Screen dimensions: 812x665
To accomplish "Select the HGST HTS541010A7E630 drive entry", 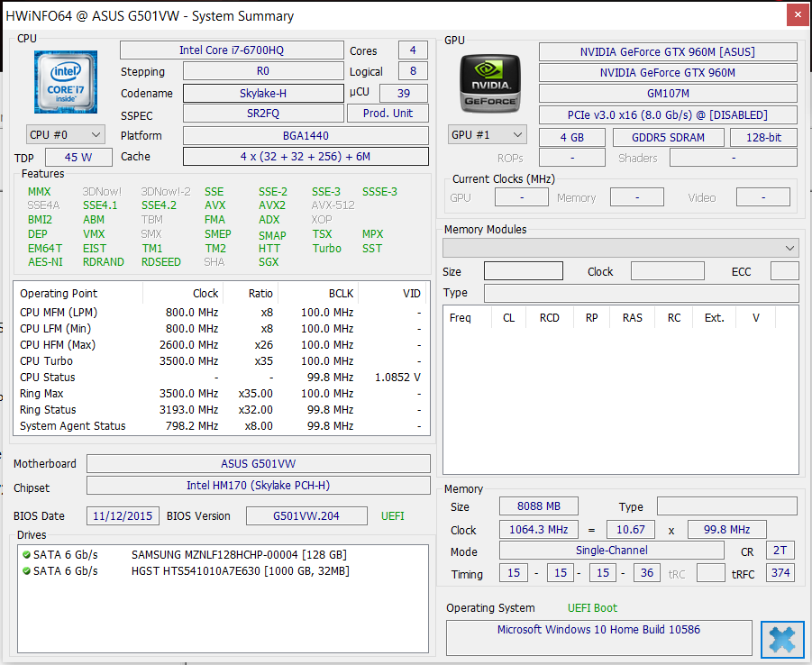I will click(240, 570).
